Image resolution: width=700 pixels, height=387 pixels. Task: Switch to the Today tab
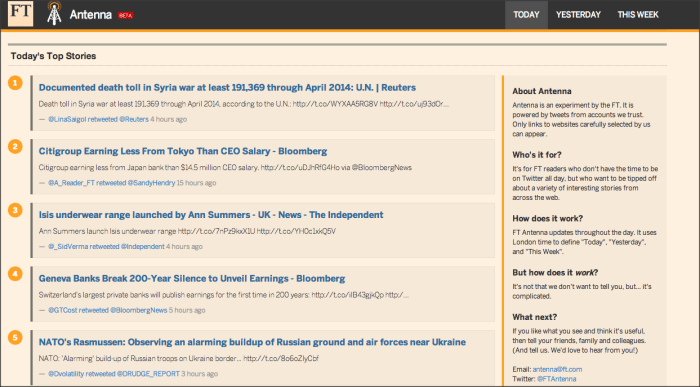[x=526, y=15]
